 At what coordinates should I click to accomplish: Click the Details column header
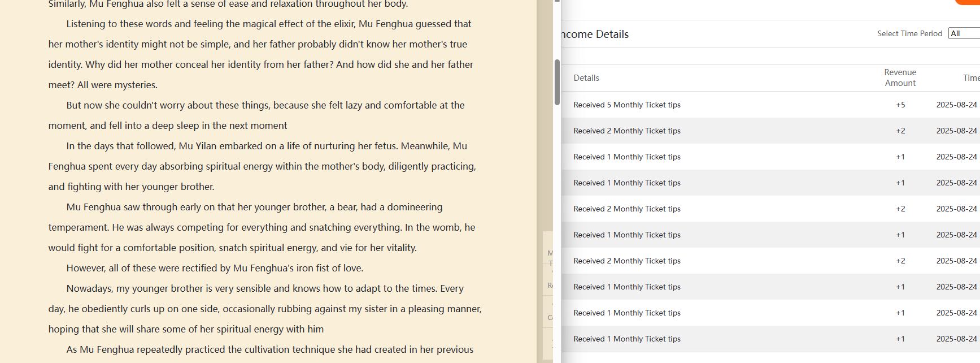click(x=586, y=78)
